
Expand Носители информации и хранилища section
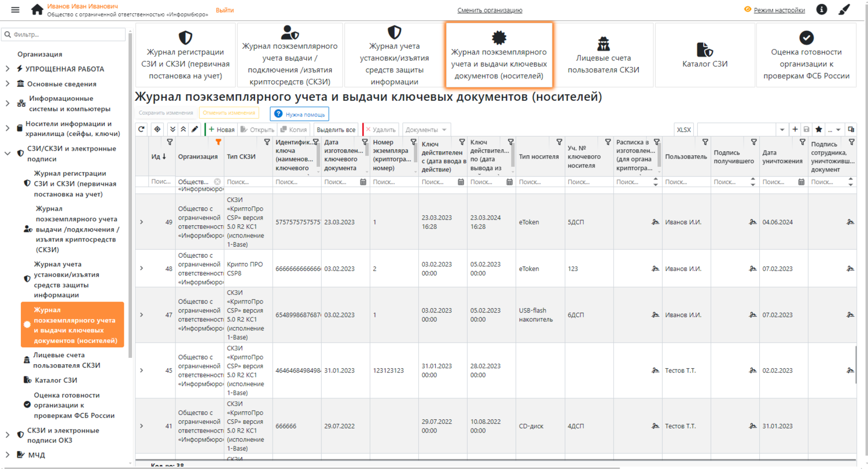8,129
